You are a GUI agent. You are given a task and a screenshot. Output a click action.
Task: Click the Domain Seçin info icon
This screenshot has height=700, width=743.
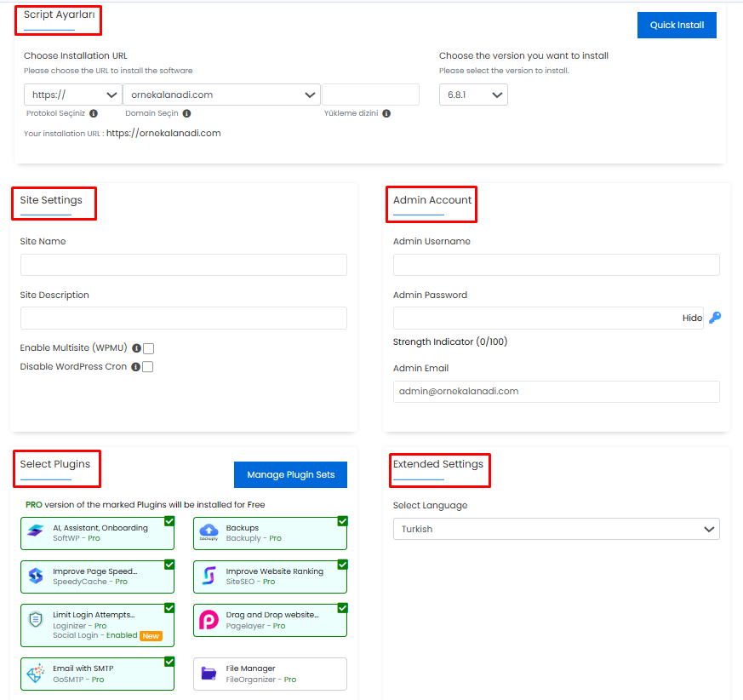pyautogui.click(x=186, y=113)
